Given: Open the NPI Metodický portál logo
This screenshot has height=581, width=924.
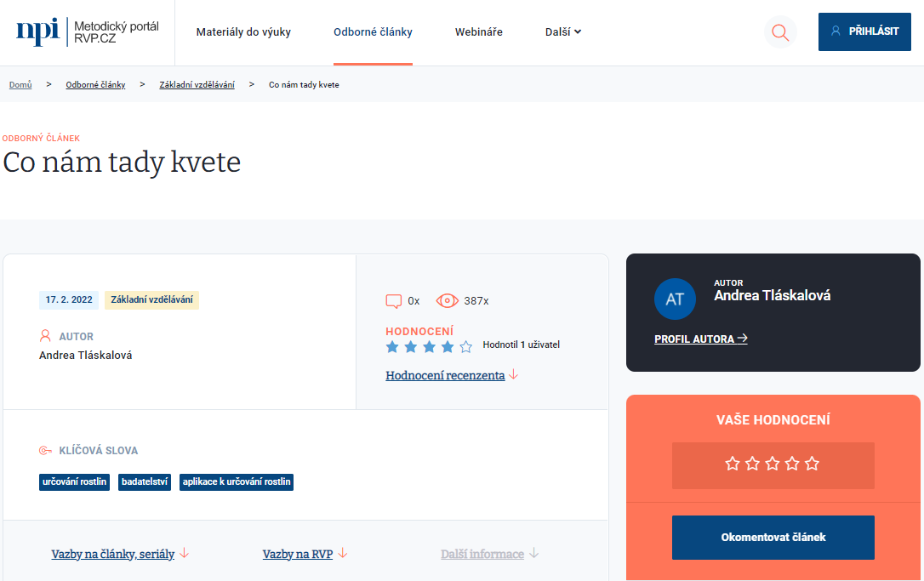Looking at the screenshot, I should tap(88, 32).
